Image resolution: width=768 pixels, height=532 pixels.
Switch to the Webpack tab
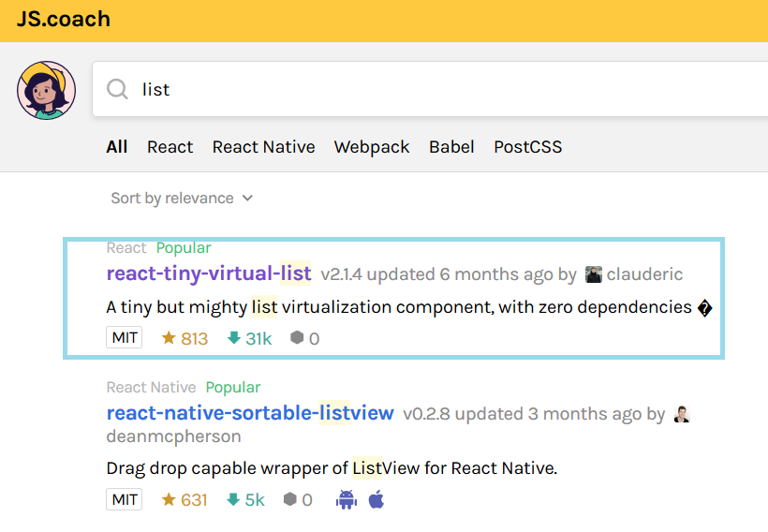click(372, 147)
